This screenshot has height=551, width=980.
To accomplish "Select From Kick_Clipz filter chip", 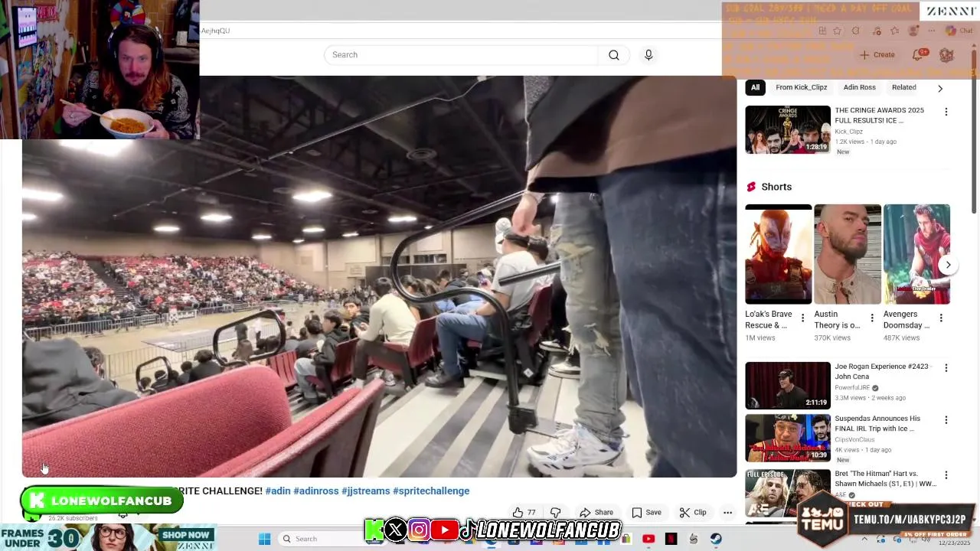I will [801, 87].
